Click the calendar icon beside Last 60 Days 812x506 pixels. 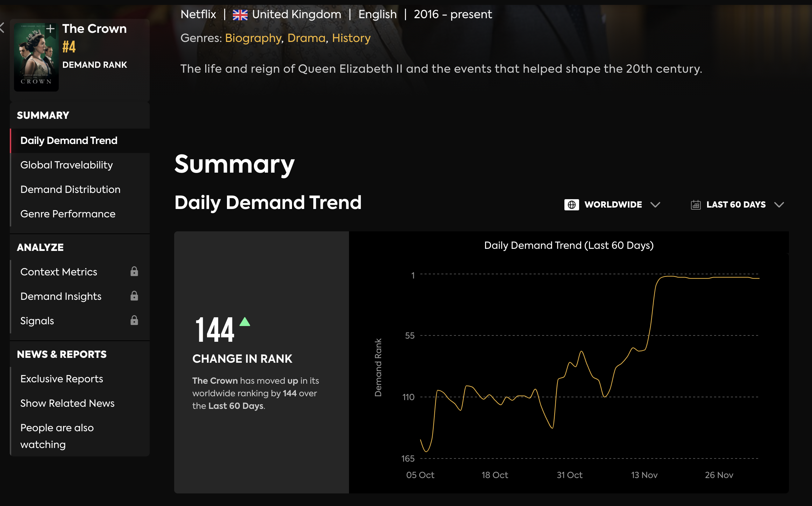pyautogui.click(x=696, y=204)
